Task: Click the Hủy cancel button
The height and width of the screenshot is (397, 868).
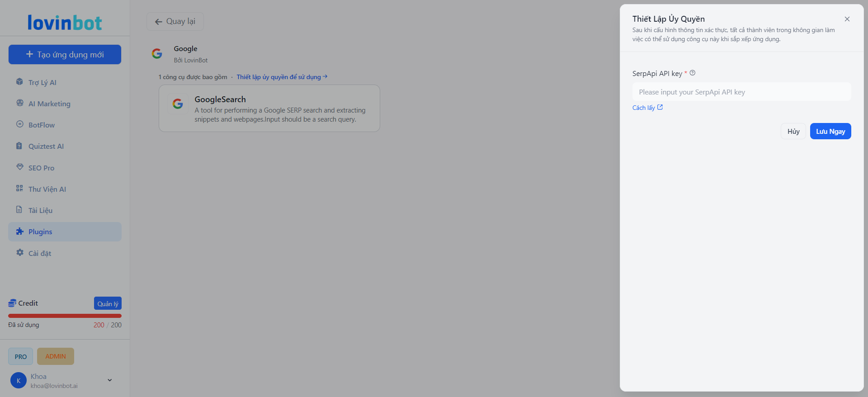Action: (x=793, y=131)
